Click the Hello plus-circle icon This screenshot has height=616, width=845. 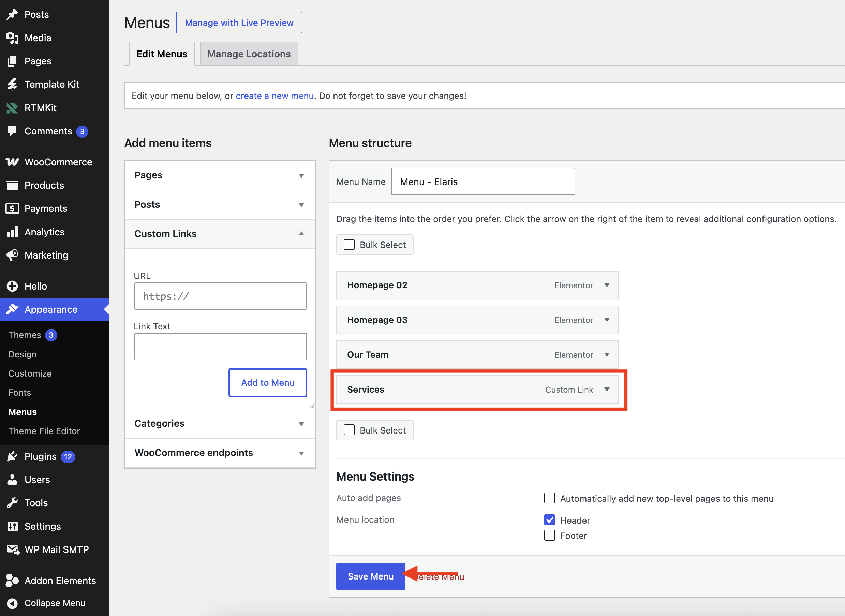tap(12, 286)
